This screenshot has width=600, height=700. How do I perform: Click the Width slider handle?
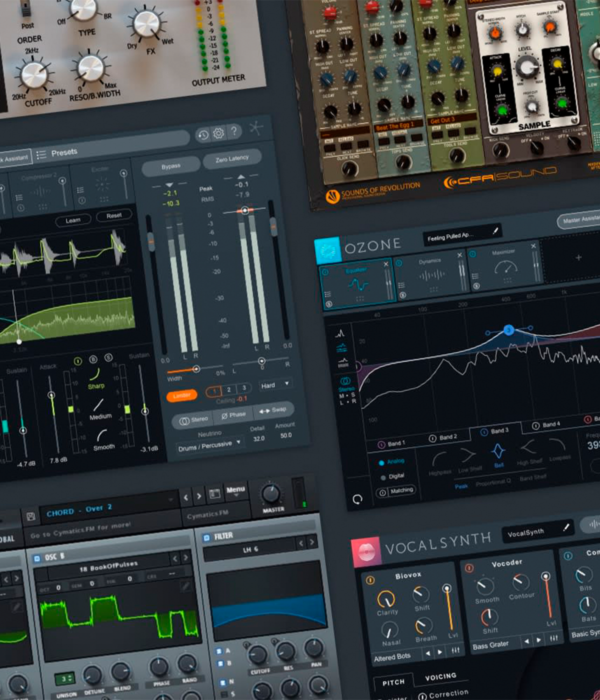point(196,369)
